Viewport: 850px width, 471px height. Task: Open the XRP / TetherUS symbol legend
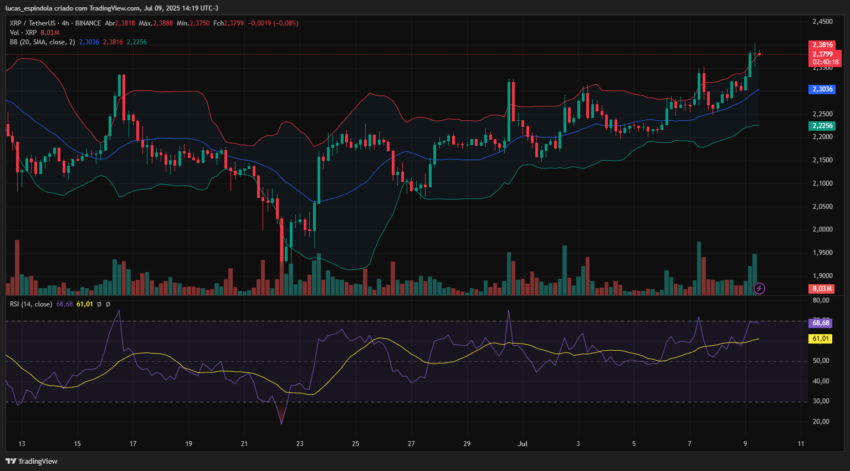(55, 23)
